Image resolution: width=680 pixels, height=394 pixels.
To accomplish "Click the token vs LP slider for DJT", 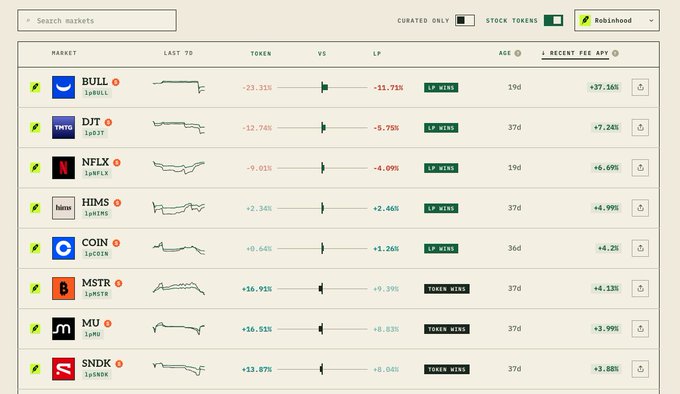I will 322,128.
